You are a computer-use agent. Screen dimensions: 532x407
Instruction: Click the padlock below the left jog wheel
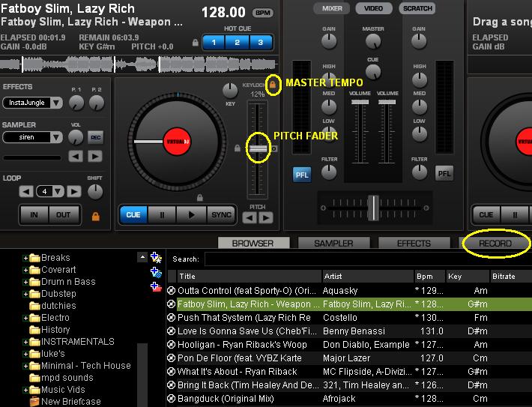tap(200, 197)
